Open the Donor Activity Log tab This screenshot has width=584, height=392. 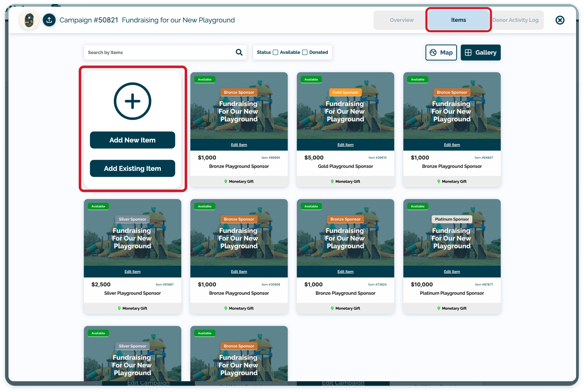point(515,20)
